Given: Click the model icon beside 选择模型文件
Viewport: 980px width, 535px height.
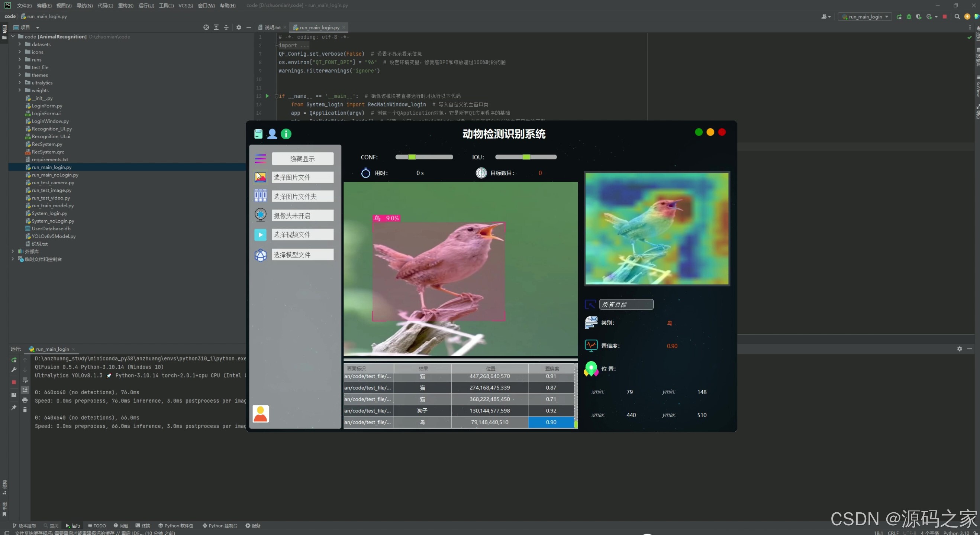Looking at the screenshot, I should [260, 255].
